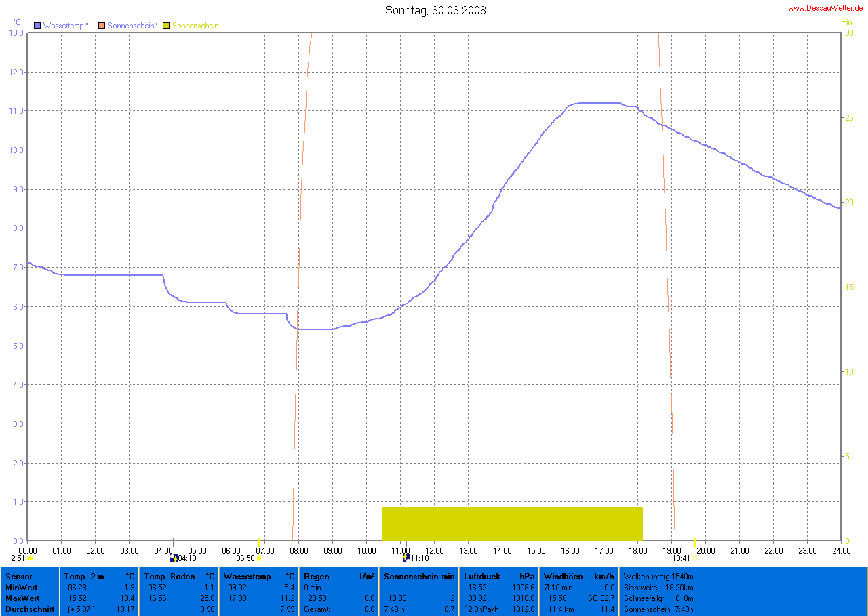Click the yellow sunshine duration bar
This screenshot has height=616, width=868.
pos(512,523)
